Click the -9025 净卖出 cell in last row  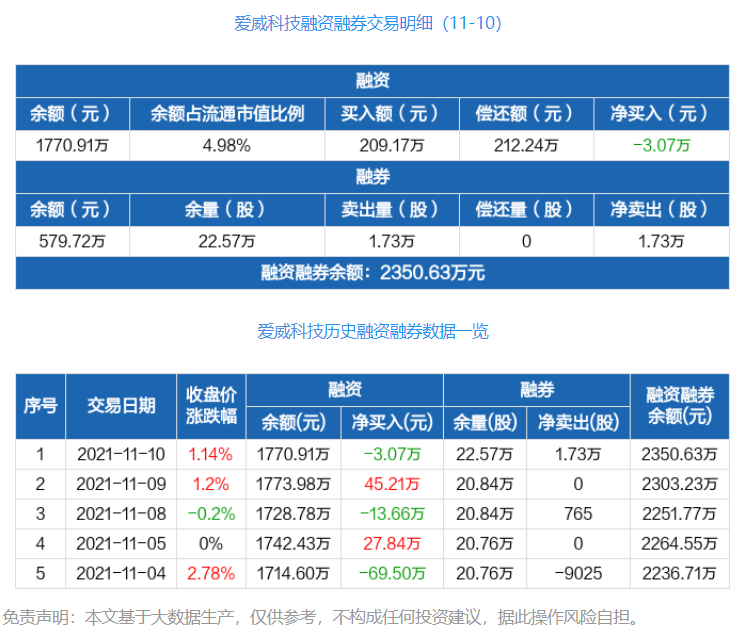click(x=578, y=574)
